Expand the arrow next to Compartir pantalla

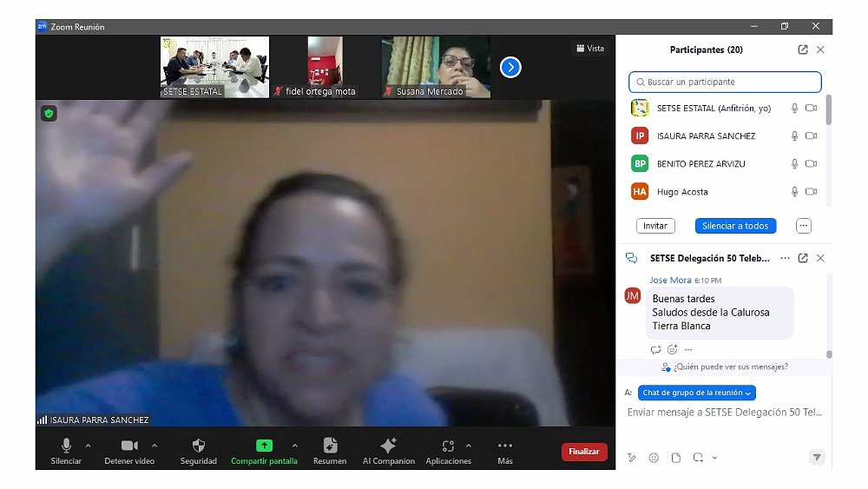pos(294,446)
